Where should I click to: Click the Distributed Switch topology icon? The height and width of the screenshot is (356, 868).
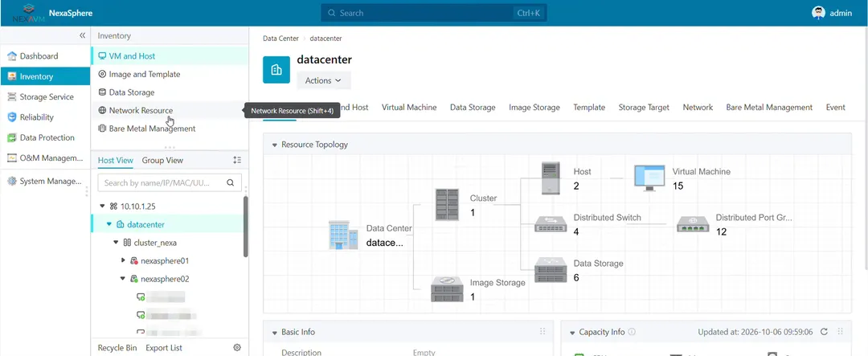coord(551,224)
